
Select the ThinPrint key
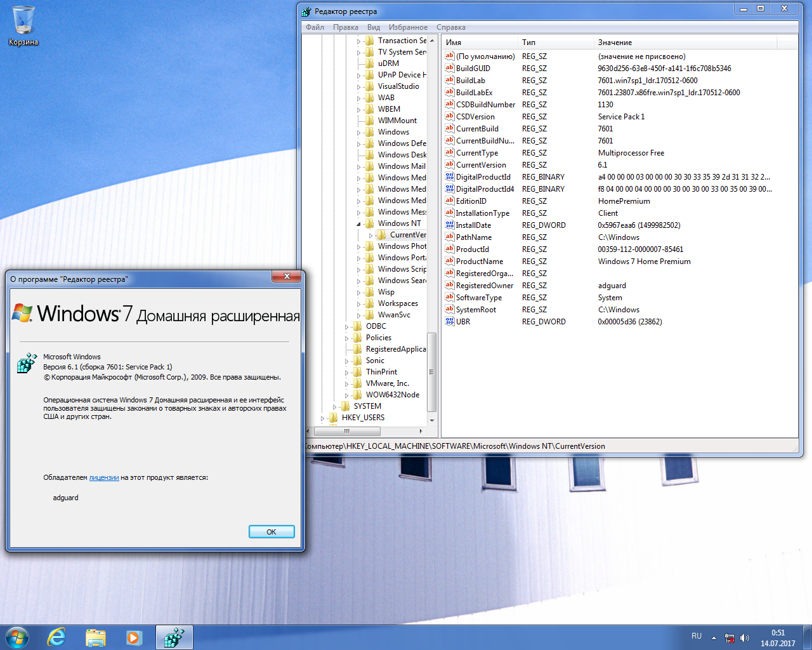381,372
